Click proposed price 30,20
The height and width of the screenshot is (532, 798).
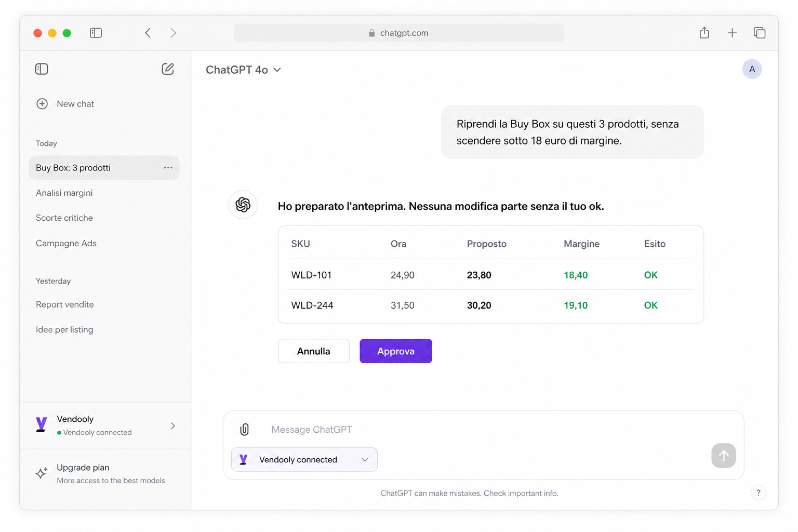pyautogui.click(x=479, y=305)
